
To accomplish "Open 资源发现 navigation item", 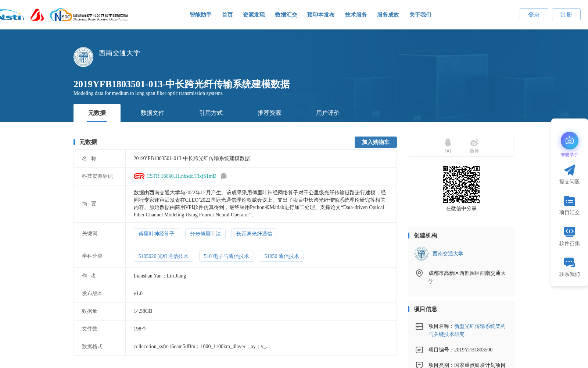I will [254, 15].
